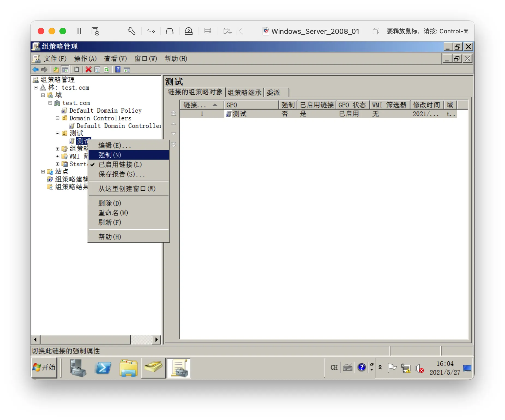Click the tree pane scroll left arrow

point(36,340)
